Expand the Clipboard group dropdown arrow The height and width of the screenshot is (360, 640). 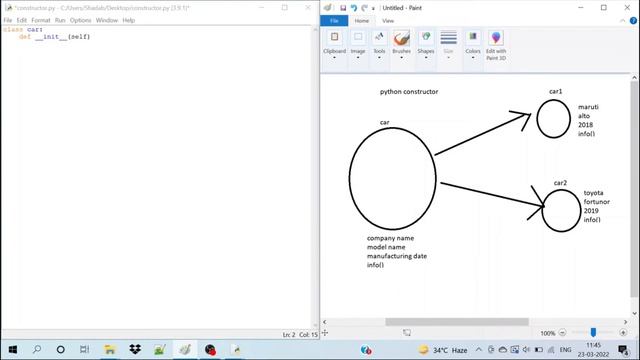tap(334, 58)
